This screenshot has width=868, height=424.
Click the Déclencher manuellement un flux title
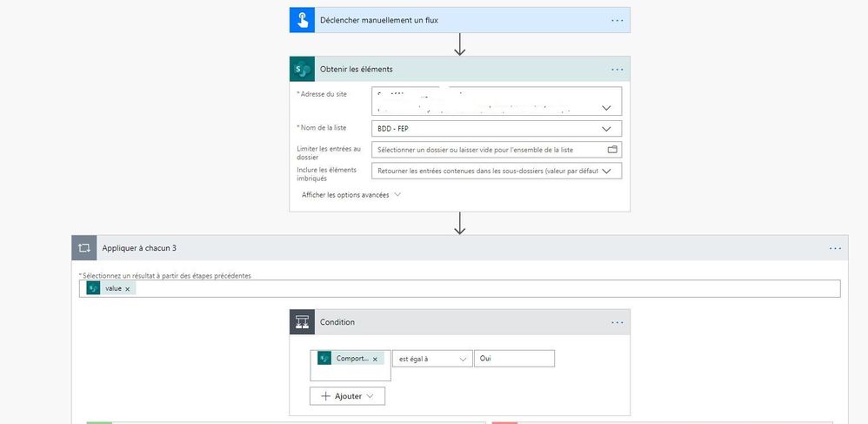[x=379, y=21]
